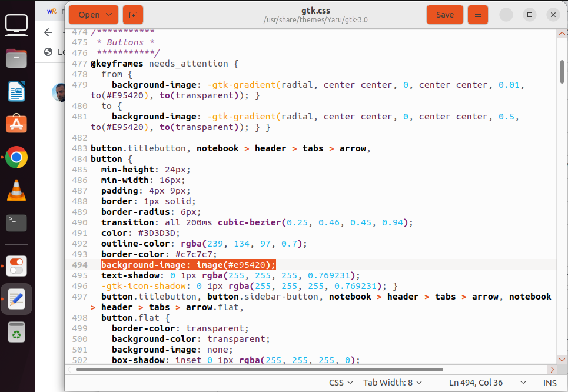The height and width of the screenshot is (392, 568).
Task: Expand the recent files arrow on Open
Action: pos(109,15)
